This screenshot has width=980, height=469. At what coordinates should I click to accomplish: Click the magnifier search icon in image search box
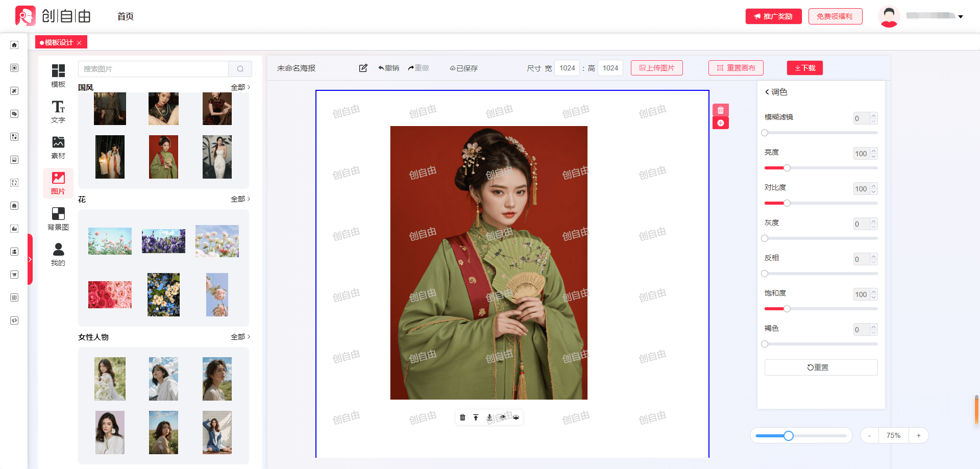click(240, 69)
